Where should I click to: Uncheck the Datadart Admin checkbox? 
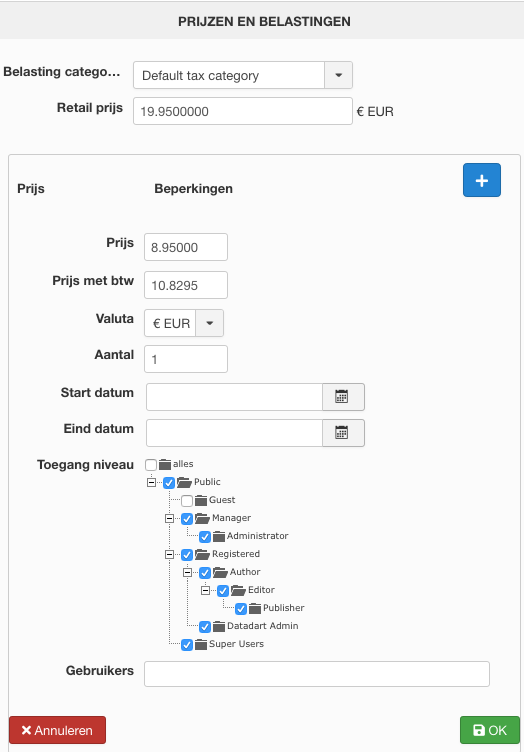205,626
